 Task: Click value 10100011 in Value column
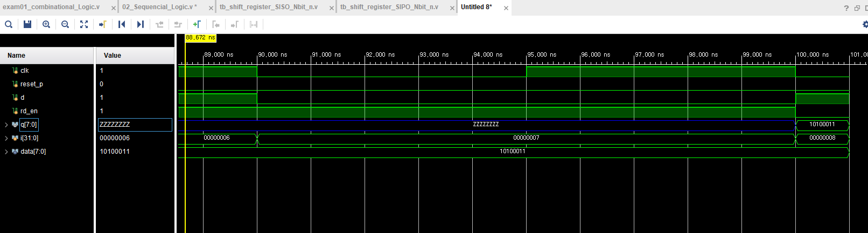(115, 152)
